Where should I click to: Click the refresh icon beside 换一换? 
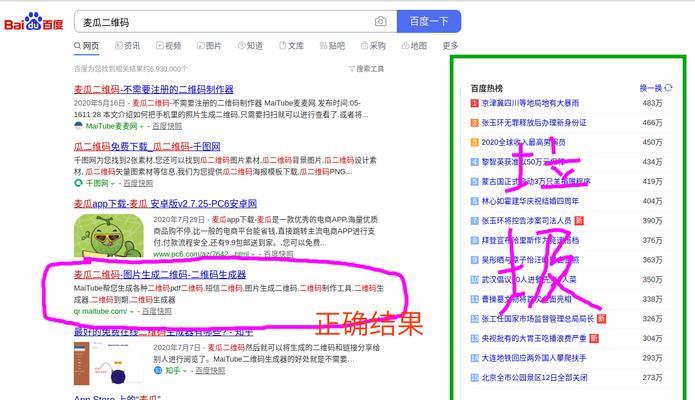[x=668, y=88]
